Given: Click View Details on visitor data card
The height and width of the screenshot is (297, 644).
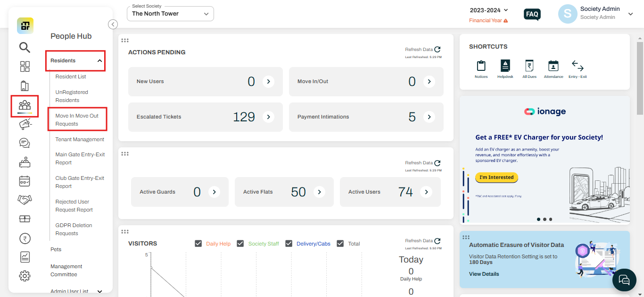Looking at the screenshot, I should point(484,274).
